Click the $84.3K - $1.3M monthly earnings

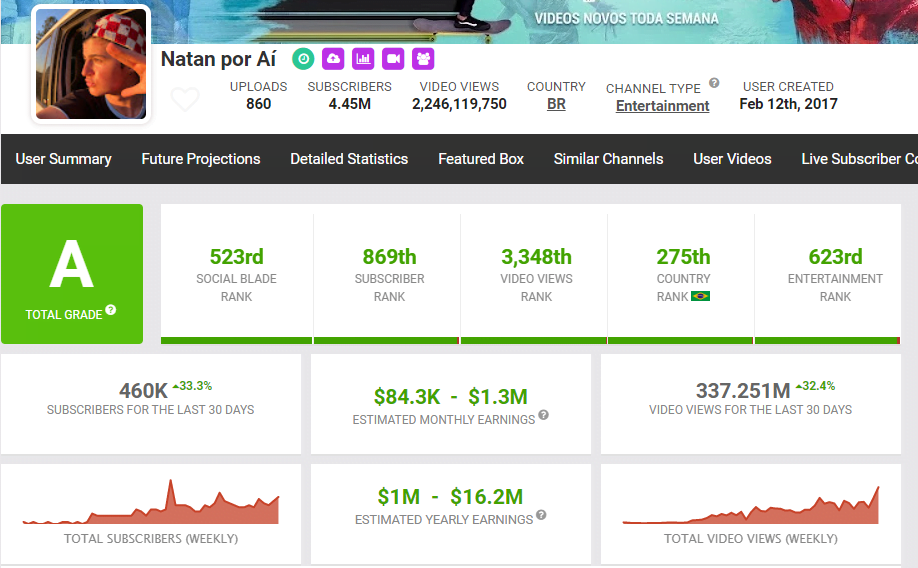(x=451, y=397)
